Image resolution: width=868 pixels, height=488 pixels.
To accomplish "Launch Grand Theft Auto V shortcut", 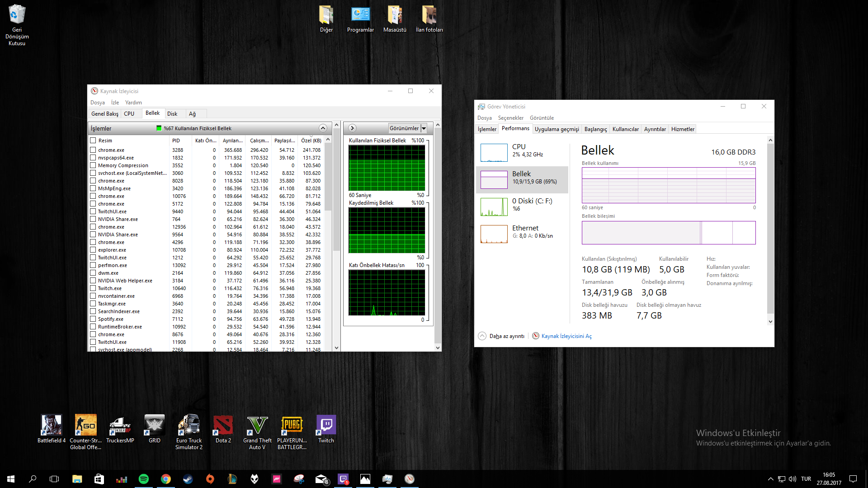I will click(x=258, y=432).
